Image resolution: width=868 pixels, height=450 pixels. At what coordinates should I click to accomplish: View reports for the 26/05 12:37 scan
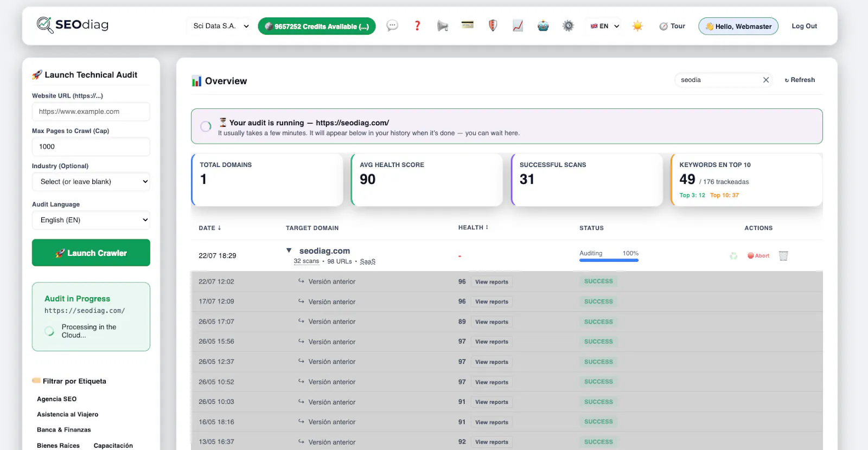click(x=492, y=362)
